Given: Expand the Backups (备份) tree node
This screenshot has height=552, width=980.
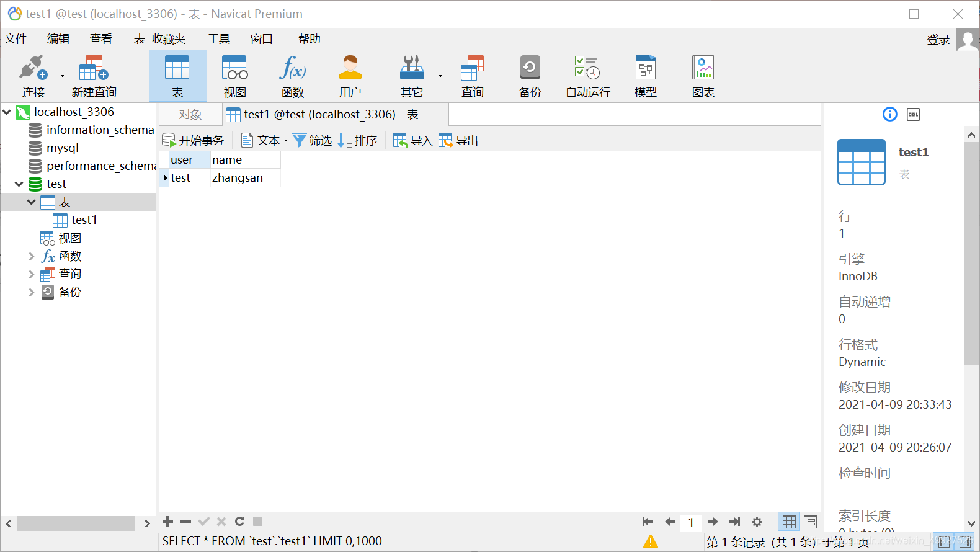Looking at the screenshot, I should point(31,292).
